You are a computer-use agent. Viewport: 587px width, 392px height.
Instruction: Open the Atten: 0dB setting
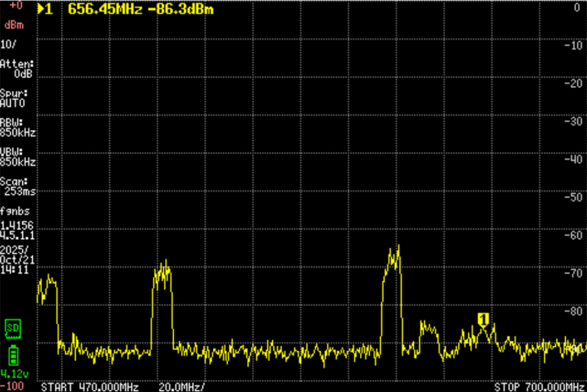tap(17, 68)
